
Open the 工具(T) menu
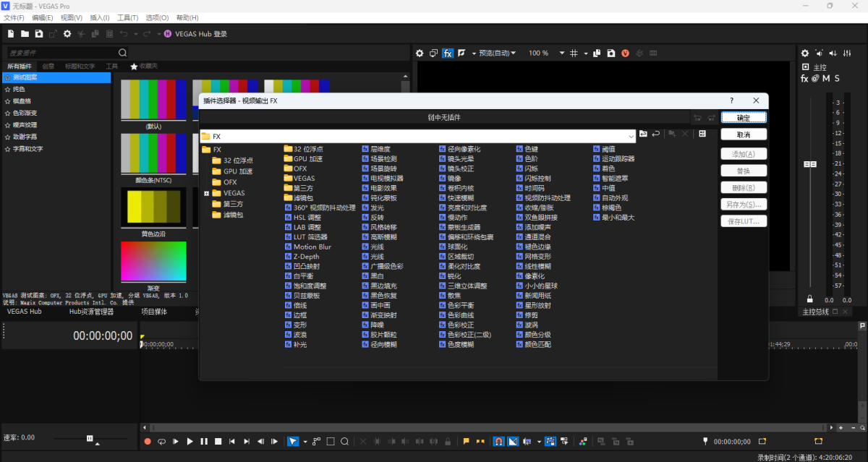tap(128, 17)
